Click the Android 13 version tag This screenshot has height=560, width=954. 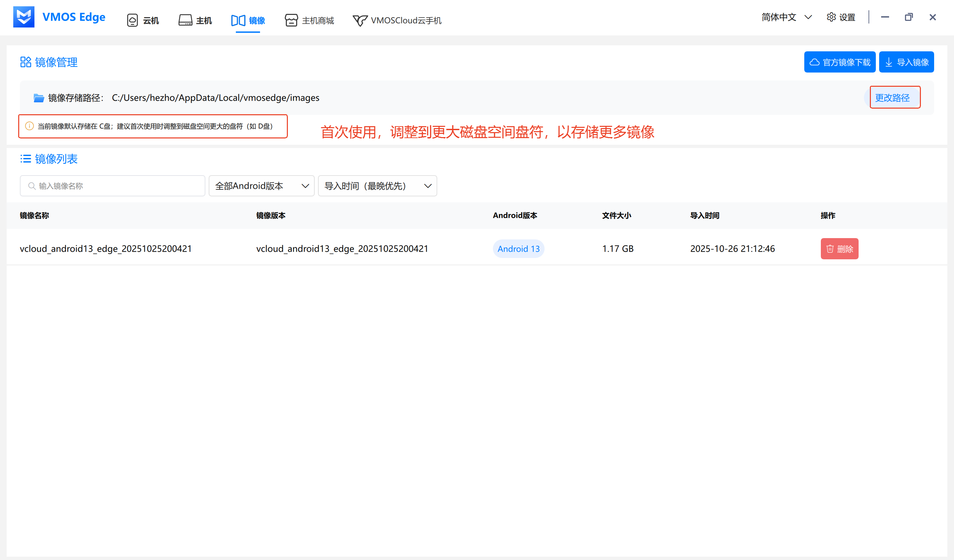click(518, 249)
